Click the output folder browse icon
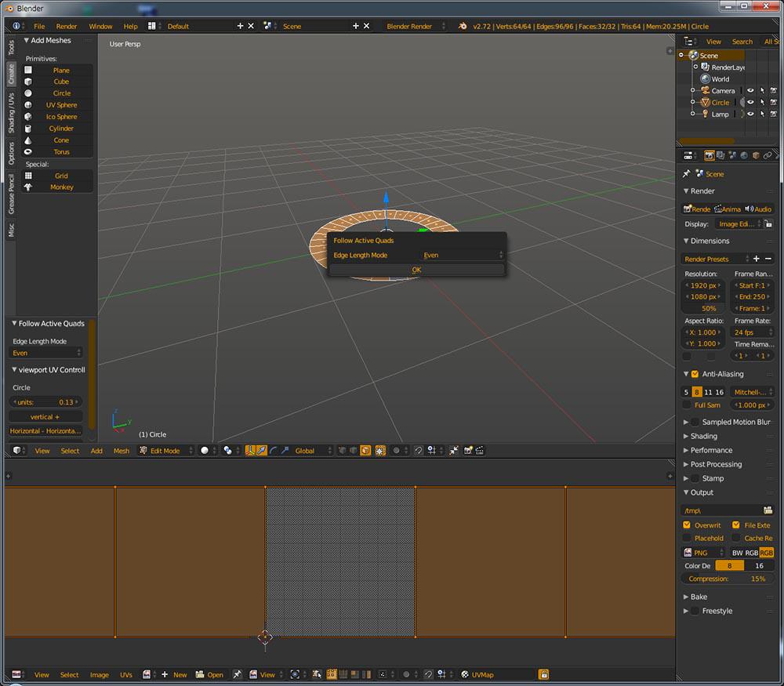784x686 pixels. (x=768, y=510)
